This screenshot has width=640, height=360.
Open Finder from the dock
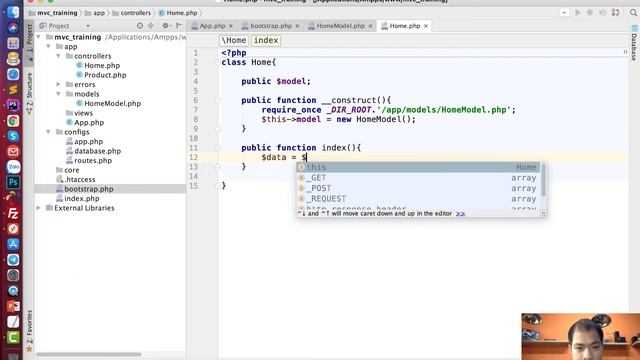point(13,12)
